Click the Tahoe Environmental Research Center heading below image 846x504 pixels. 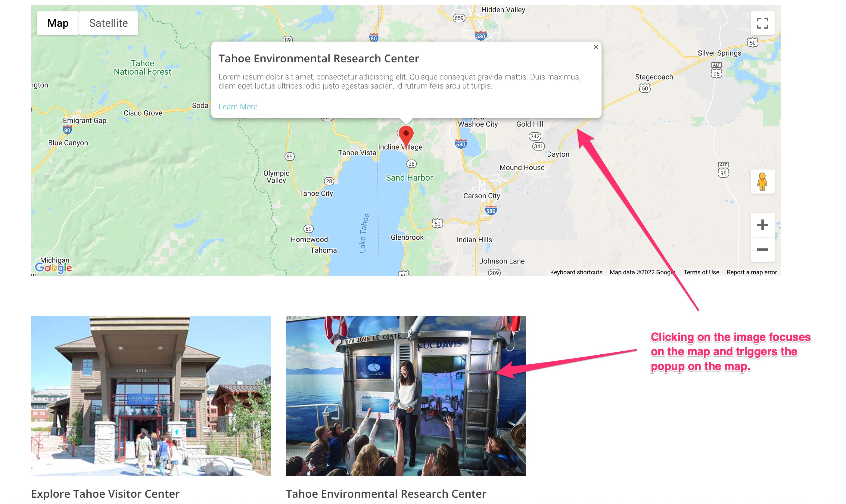386,493
